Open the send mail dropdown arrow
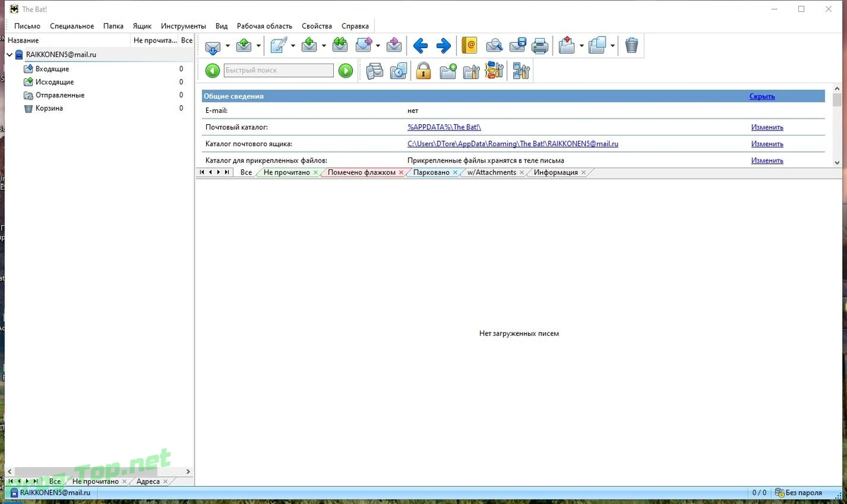Image resolution: width=847 pixels, height=504 pixels. pos(258,47)
